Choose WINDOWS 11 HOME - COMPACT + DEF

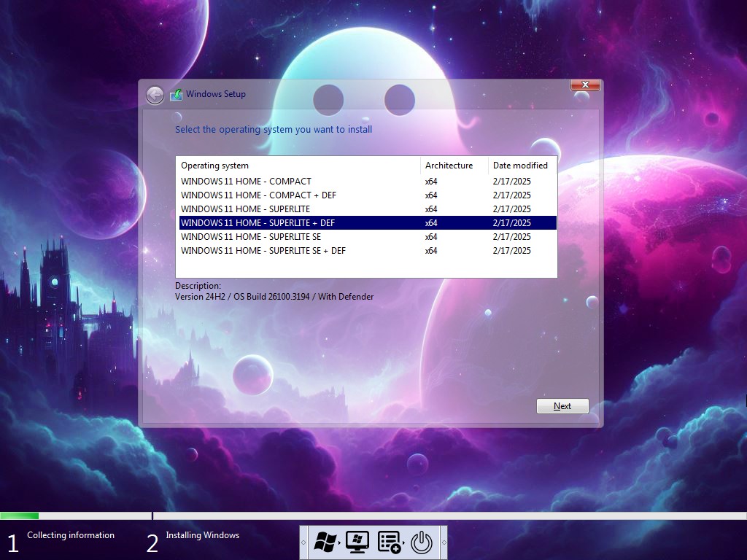pyautogui.click(x=258, y=195)
